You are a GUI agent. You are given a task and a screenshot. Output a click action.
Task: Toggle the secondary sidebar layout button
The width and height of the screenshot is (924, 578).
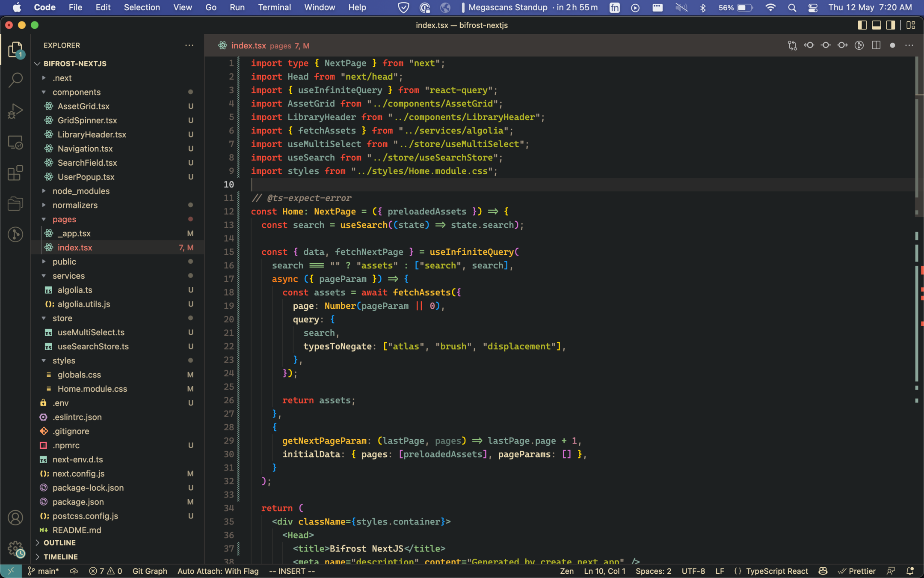(x=890, y=25)
